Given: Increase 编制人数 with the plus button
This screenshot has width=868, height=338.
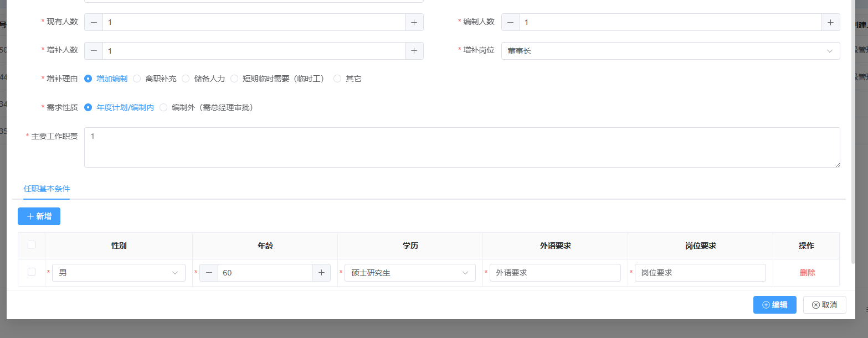Looking at the screenshot, I should point(830,22).
